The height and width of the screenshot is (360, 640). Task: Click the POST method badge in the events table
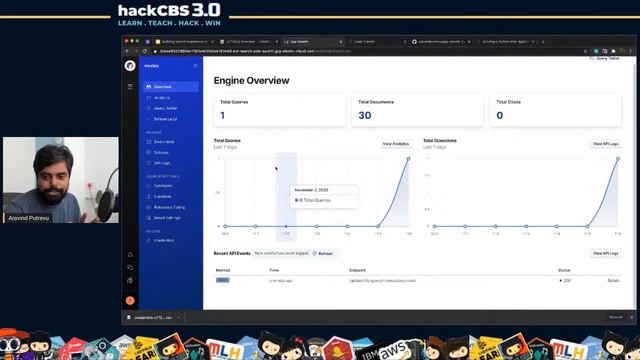(222, 280)
